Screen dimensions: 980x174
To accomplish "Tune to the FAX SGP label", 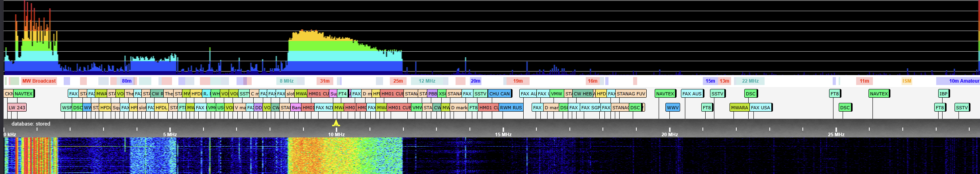I will click(590, 108).
